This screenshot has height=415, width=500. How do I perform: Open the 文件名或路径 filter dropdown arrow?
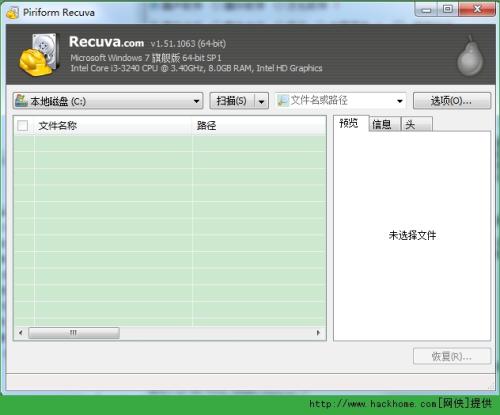pos(400,101)
